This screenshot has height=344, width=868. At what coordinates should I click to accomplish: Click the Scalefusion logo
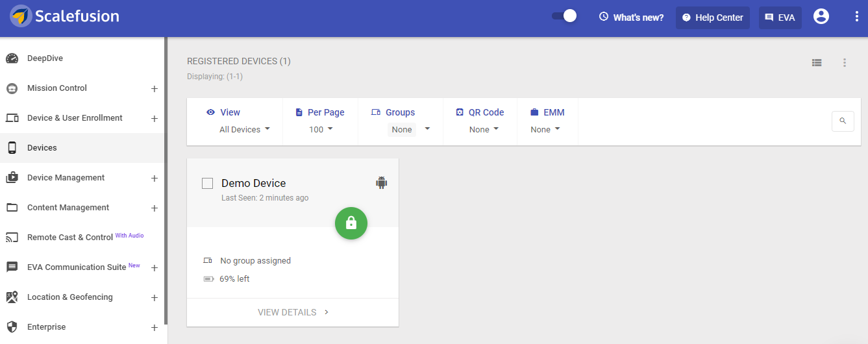(65, 16)
